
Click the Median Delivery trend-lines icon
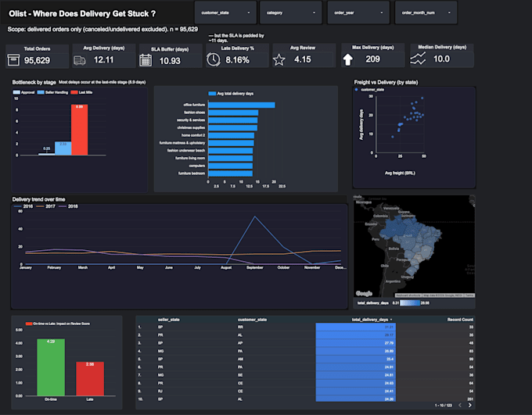418,59
